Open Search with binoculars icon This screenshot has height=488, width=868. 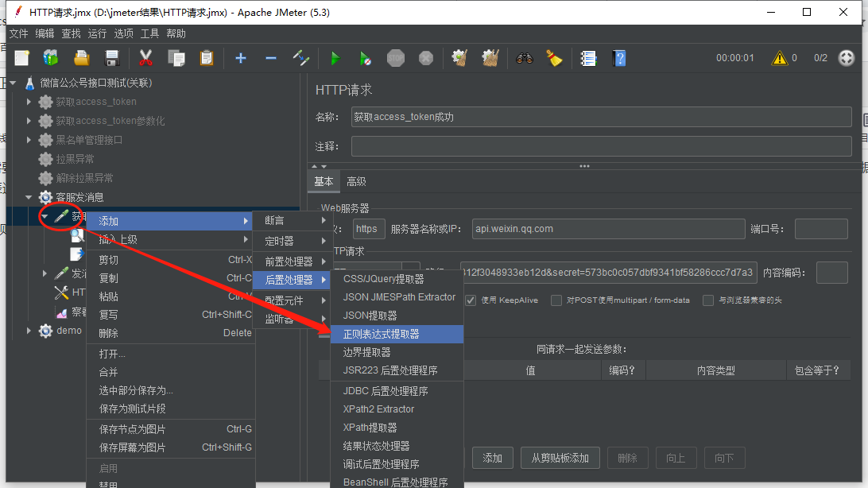(x=525, y=58)
